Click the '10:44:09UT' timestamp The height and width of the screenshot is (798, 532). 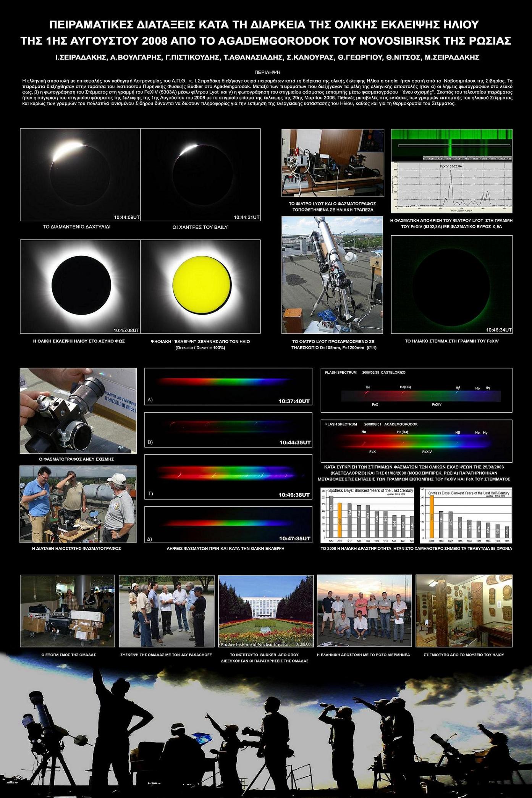coord(127,217)
